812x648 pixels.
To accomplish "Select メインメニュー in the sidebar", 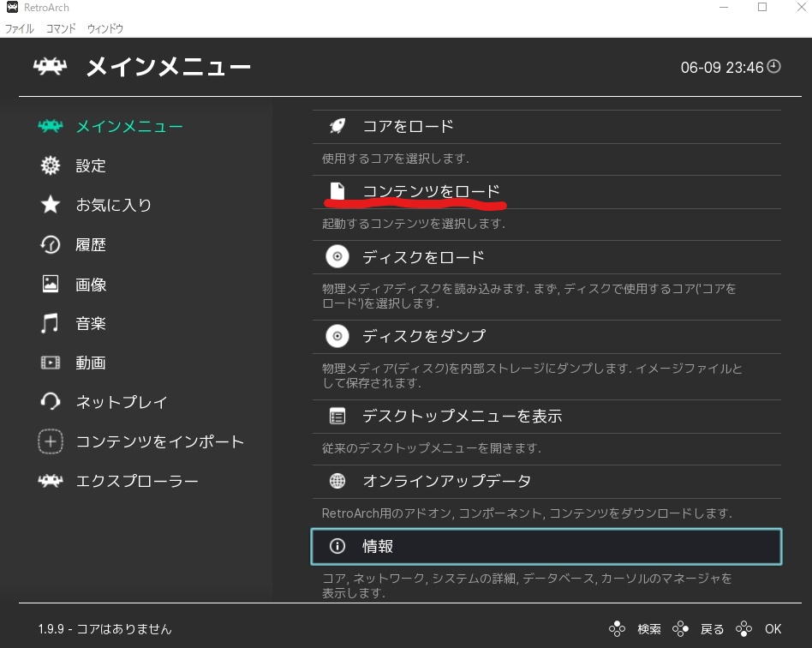I will pos(129,127).
